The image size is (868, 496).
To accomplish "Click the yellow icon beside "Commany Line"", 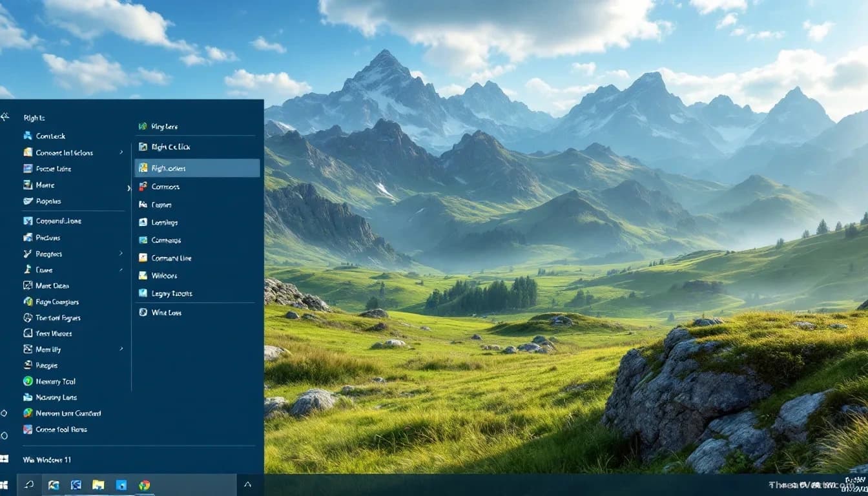I will click(x=143, y=258).
